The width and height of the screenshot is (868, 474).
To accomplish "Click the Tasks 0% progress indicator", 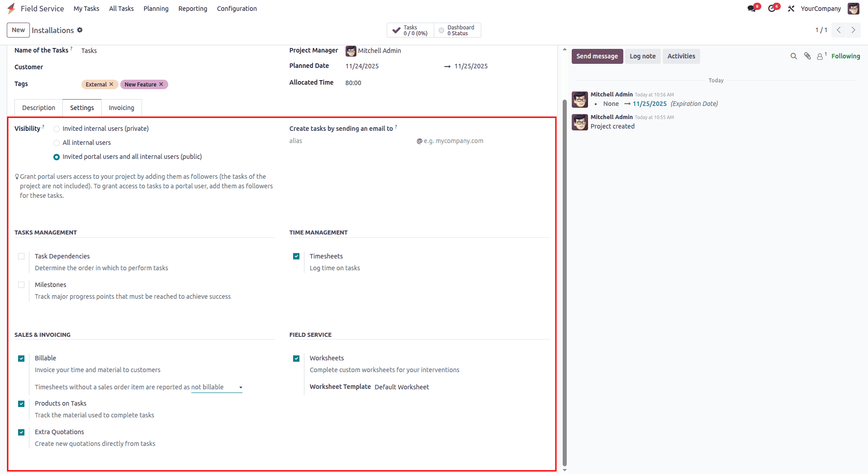I will [x=408, y=30].
